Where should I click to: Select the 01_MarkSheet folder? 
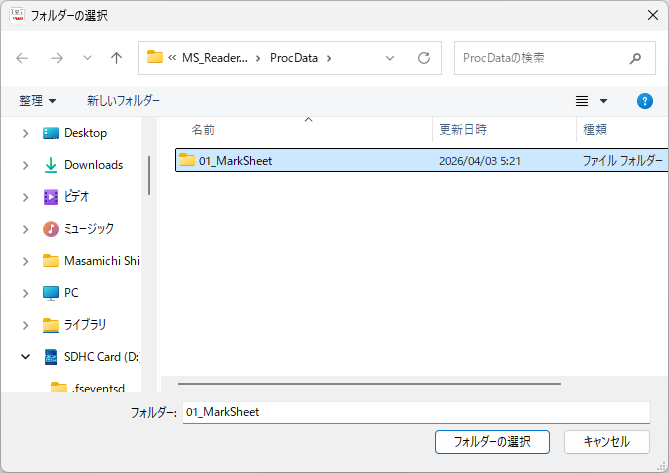pyautogui.click(x=235, y=160)
